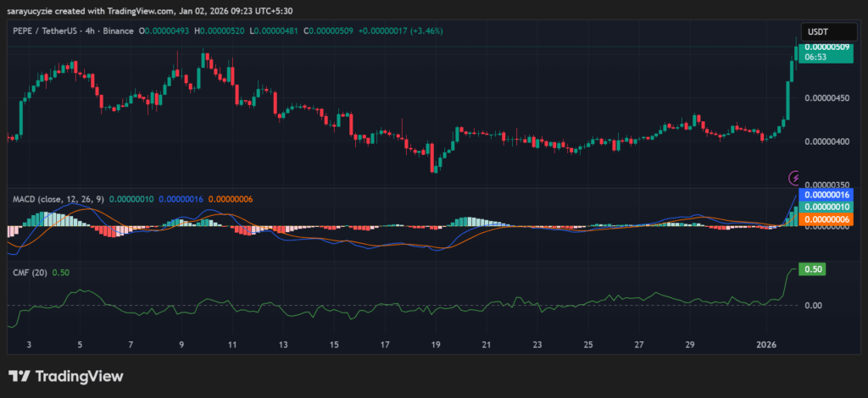The height and width of the screenshot is (398, 868).
Task: Click the blue MACD value tag 0.00000016
Action: [x=827, y=195]
